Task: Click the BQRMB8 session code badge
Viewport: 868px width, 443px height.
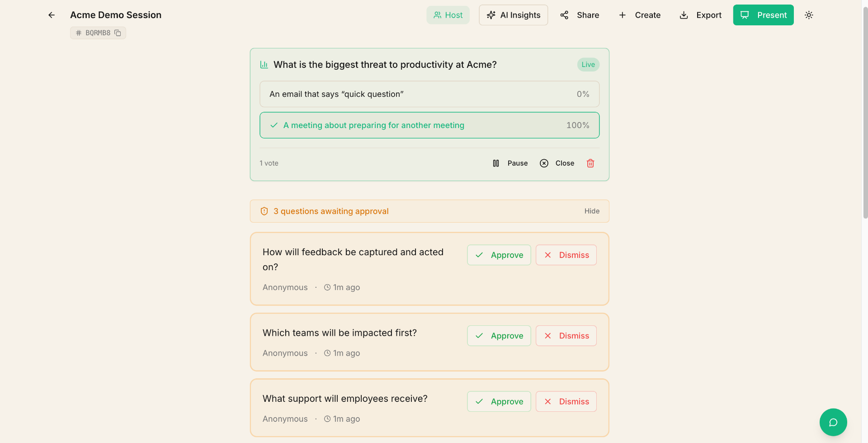Action: (98, 33)
